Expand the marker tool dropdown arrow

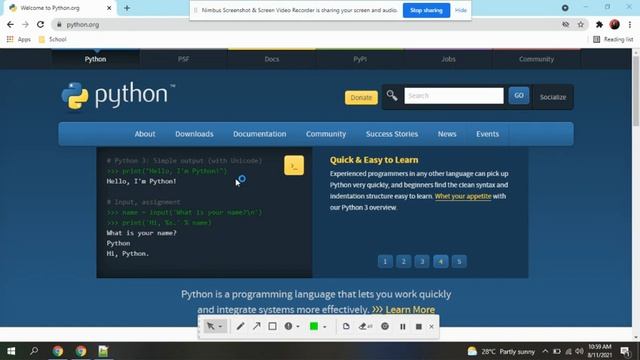(298, 327)
